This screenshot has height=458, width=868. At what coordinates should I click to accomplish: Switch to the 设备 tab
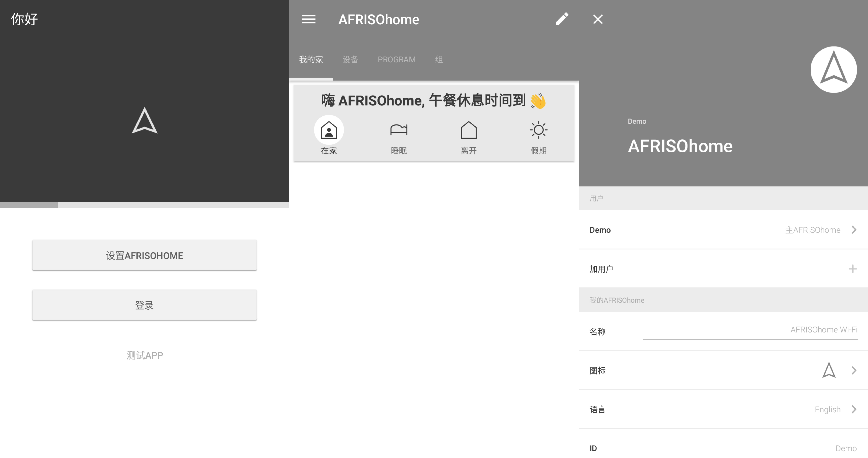click(350, 60)
